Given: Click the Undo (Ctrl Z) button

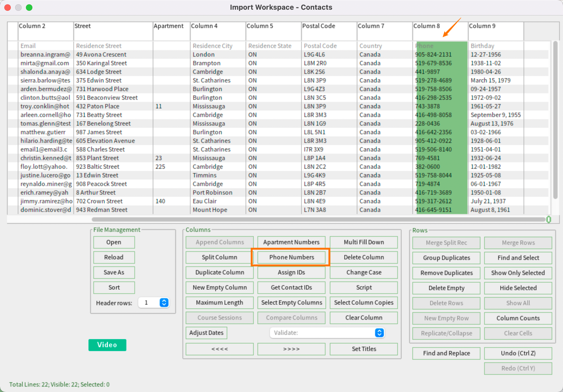Looking at the screenshot, I should (518, 353).
